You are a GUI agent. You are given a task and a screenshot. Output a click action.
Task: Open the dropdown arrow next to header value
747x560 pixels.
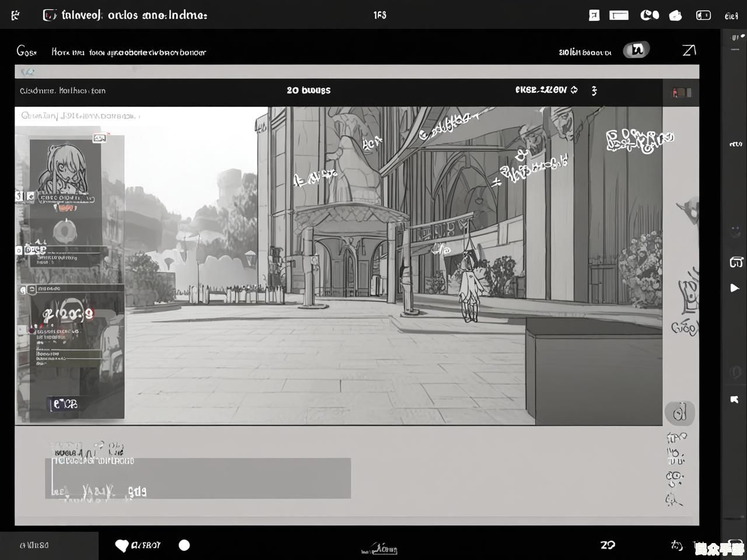pos(574,90)
